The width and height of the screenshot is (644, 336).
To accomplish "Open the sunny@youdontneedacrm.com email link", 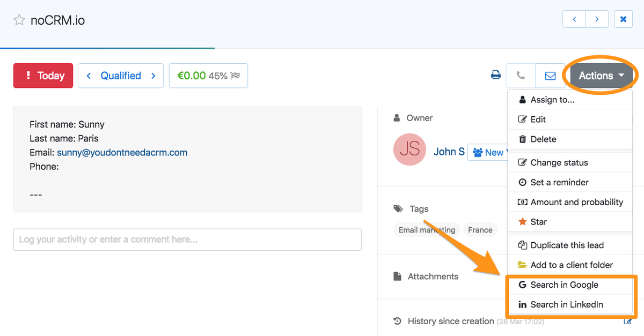I will [x=122, y=153].
